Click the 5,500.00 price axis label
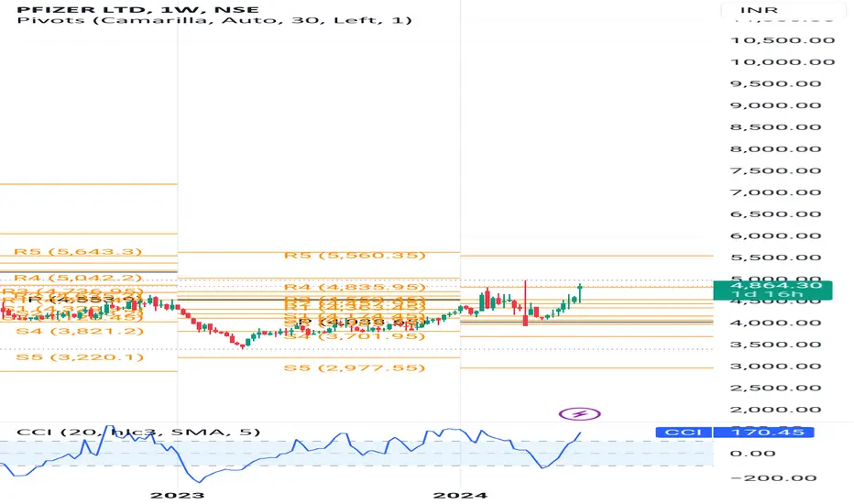This screenshot has width=854, height=504. coord(775,257)
